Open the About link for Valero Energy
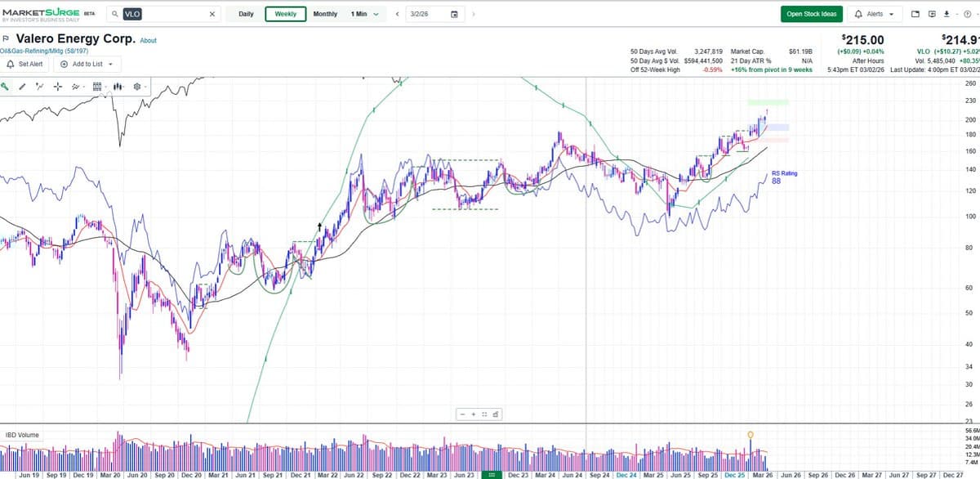This screenshot has width=980, height=479. pos(148,39)
